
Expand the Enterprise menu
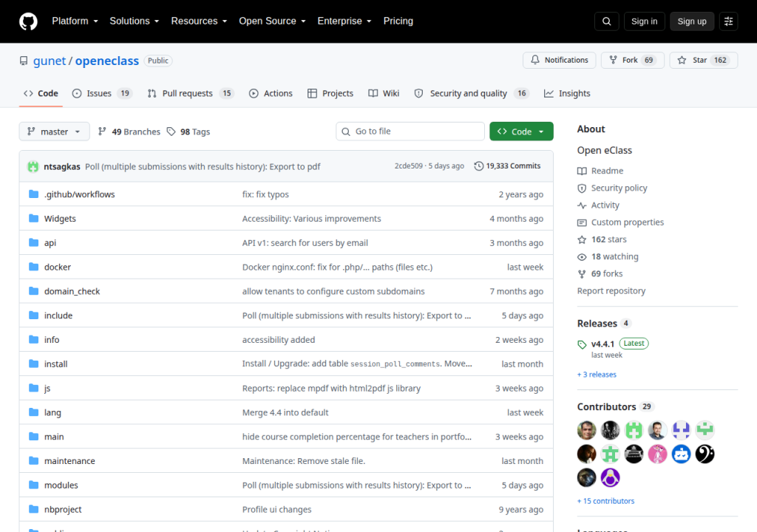[x=344, y=21]
